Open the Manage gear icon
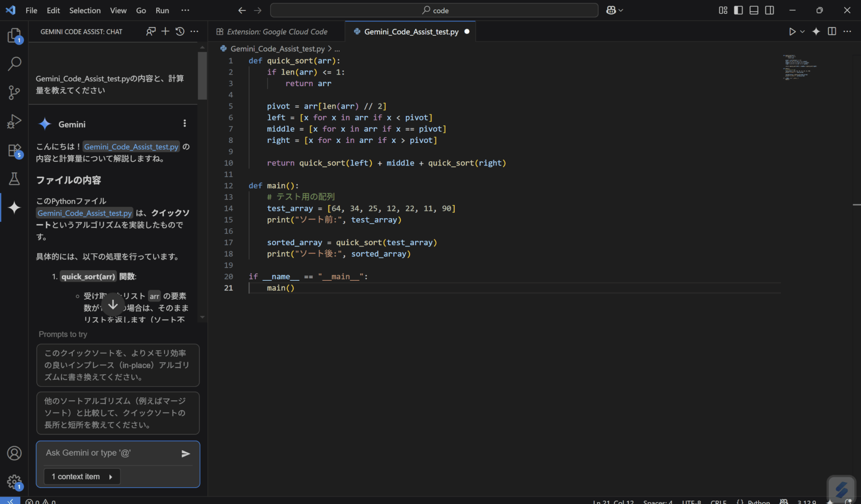861x504 pixels. coord(14,481)
